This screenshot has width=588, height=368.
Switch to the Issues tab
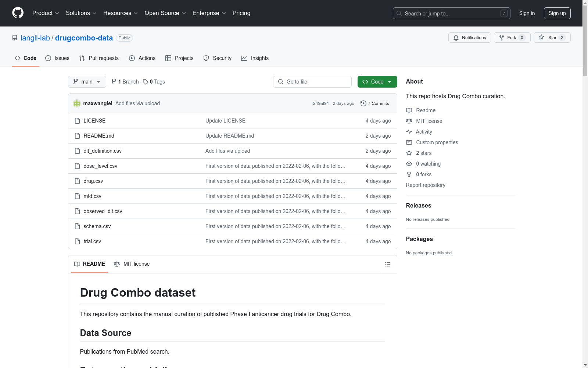click(x=57, y=58)
